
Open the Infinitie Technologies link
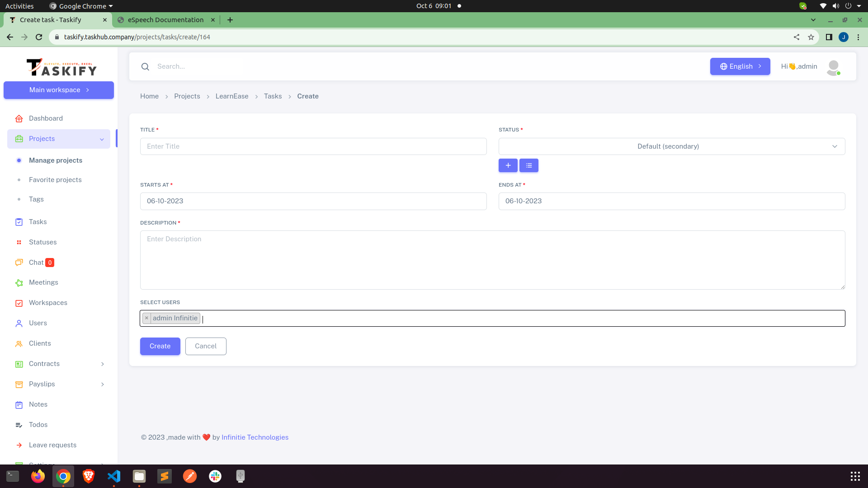click(255, 437)
